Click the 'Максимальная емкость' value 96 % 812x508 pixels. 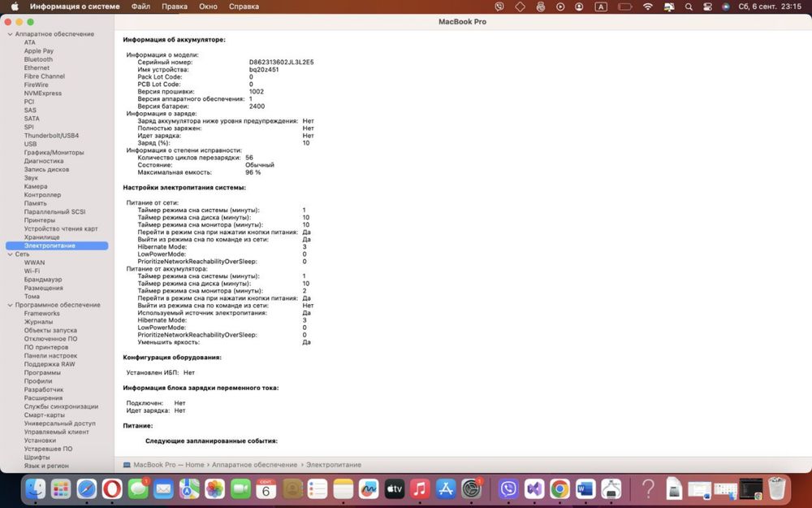click(x=253, y=172)
